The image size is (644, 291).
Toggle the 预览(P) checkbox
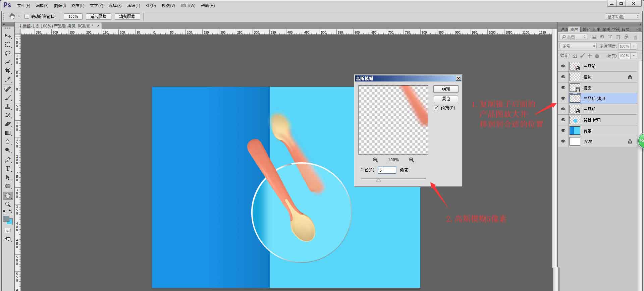(436, 108)
